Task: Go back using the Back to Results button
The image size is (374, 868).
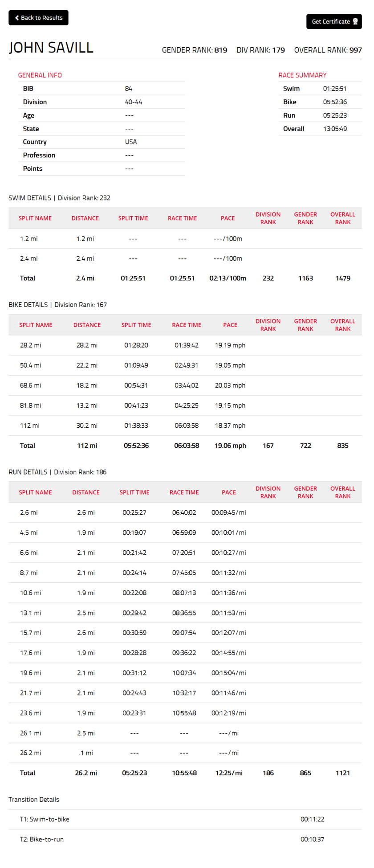Action: pos(38,18)
